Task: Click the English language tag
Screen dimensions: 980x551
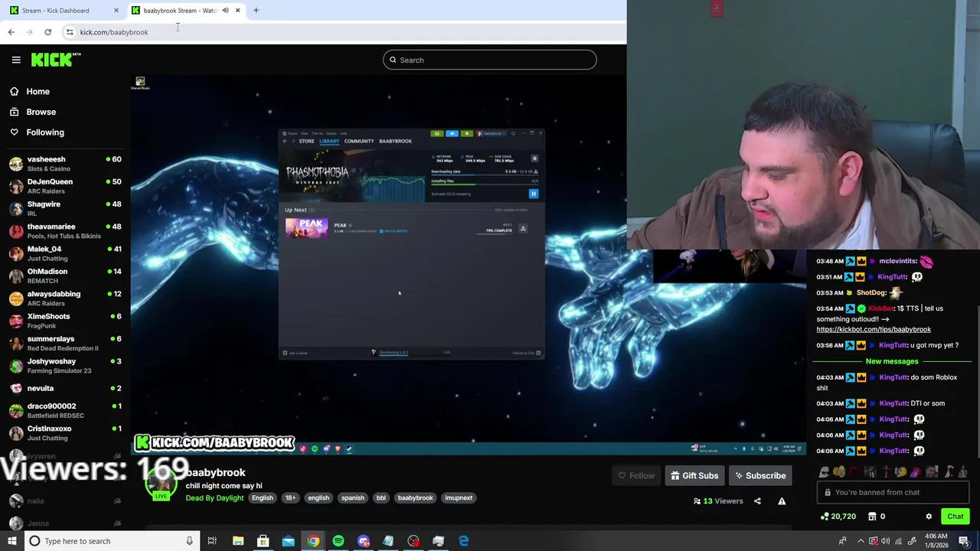Action: tap(262, 498)
